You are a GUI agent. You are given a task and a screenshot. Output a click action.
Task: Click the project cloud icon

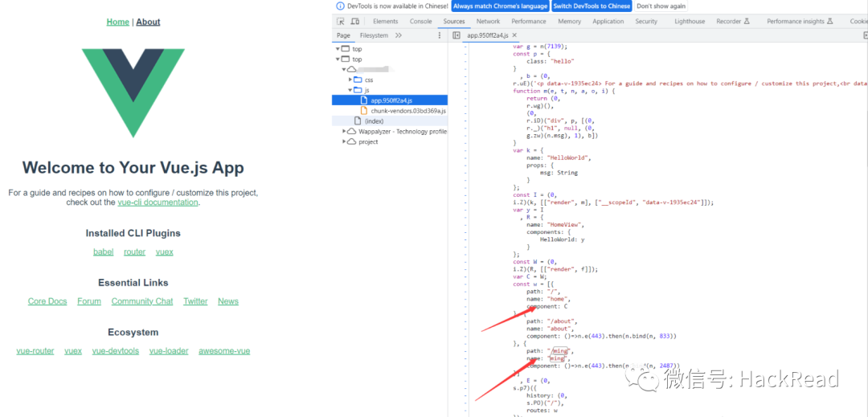click(x=351, y=141)
